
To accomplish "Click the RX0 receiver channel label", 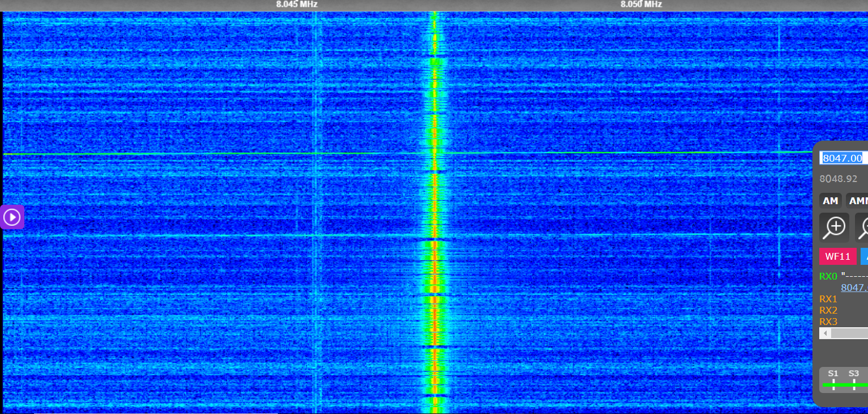I will 828,276.
